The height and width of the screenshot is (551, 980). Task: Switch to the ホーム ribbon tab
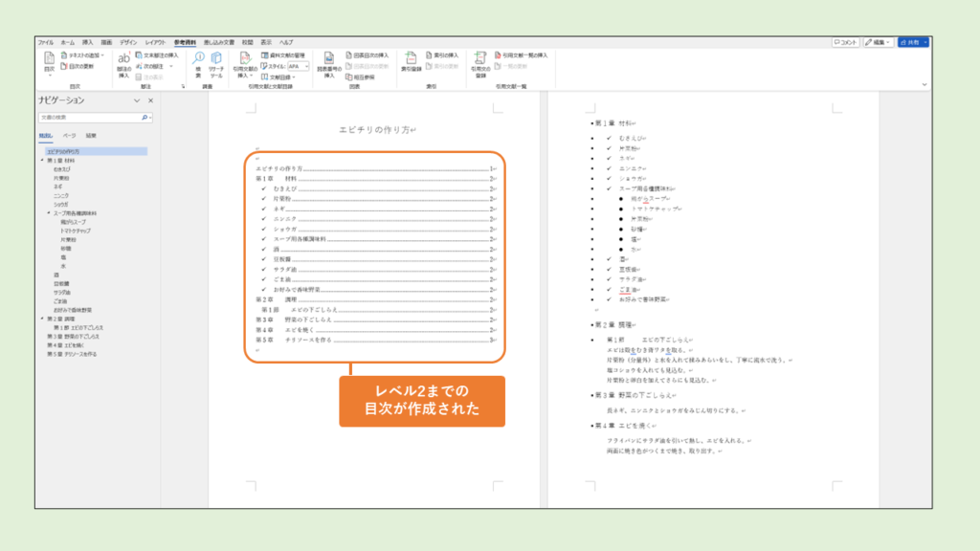(68, 42)
